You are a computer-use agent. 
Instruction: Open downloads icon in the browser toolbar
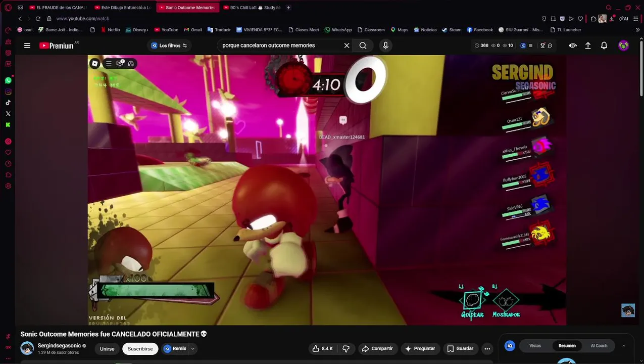[x=613, y=19]
